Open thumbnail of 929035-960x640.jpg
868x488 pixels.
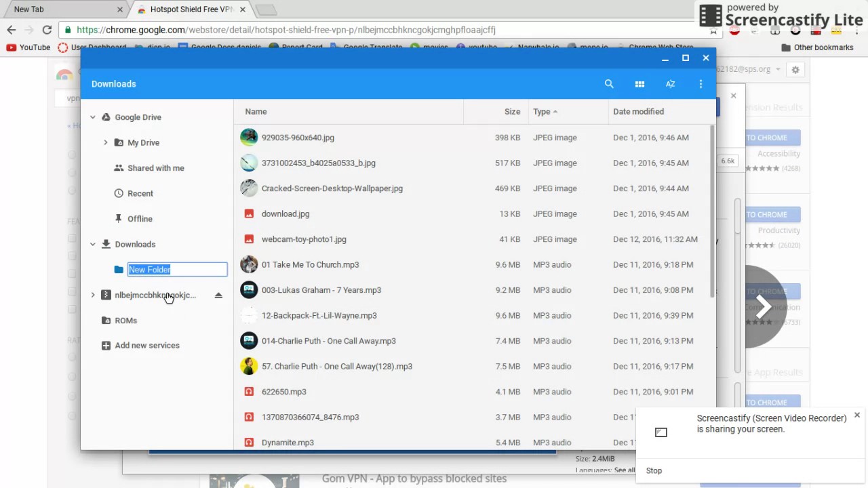click(249, 138)
